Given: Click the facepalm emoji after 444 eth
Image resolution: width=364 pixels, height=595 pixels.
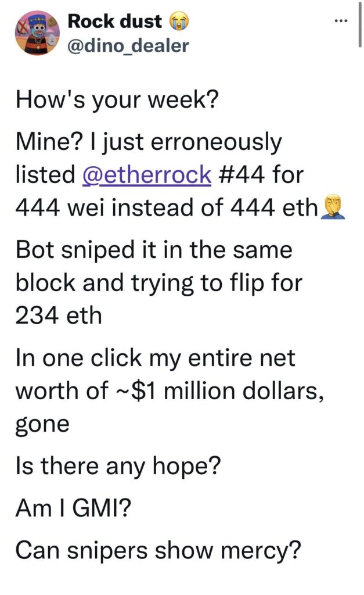Looking at the screenshot, I should pos(333,207).
